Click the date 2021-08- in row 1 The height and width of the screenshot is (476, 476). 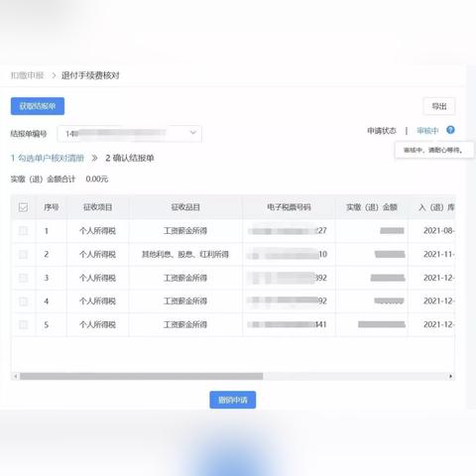pyautogui.click(x=438, y=231)
